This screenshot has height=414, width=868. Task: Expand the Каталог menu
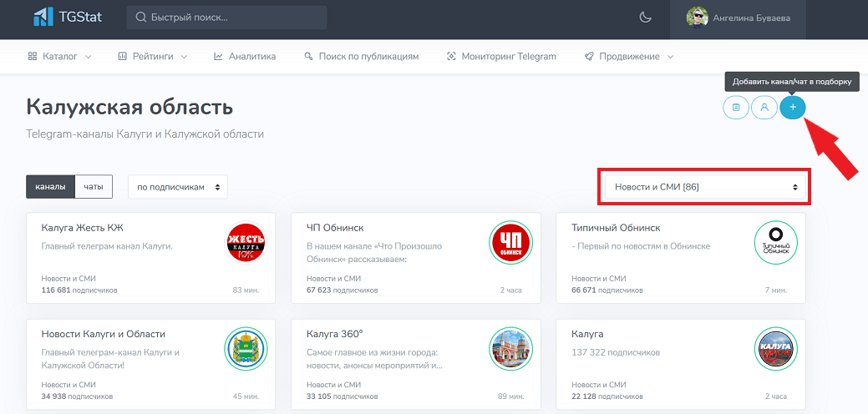[59, 57]
